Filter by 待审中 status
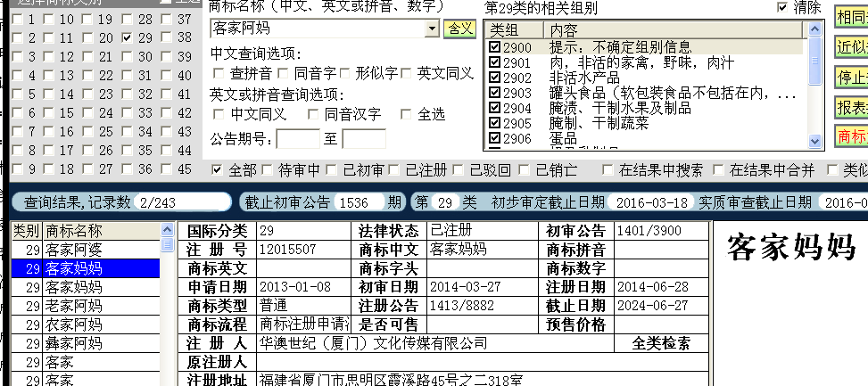Screen dimensions: 868x386 coord(267,169)
